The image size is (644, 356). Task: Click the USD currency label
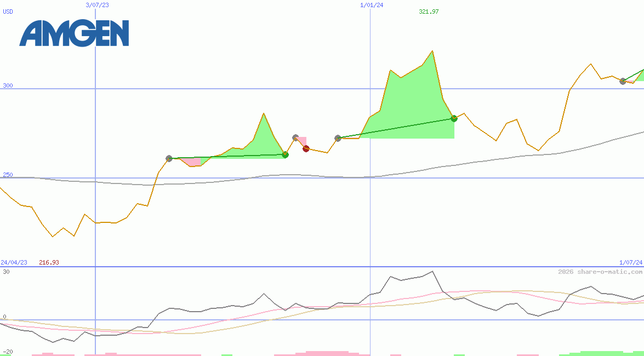(x=7, y=12)
